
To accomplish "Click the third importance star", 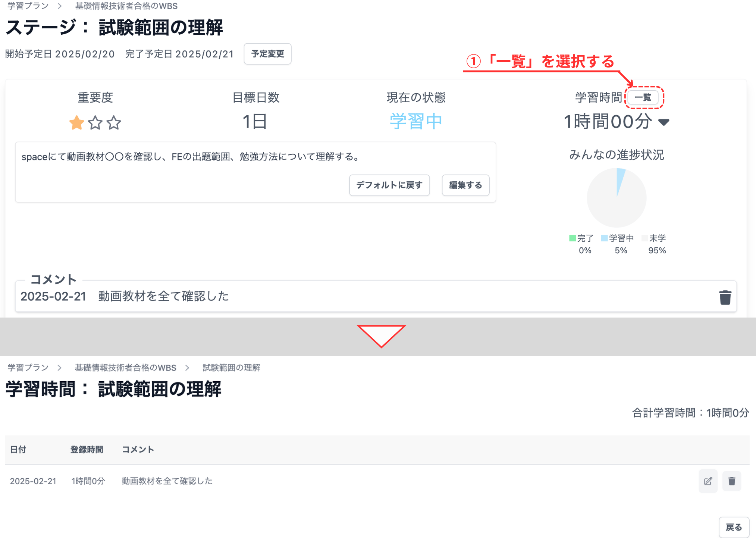I will click(115, 122).
